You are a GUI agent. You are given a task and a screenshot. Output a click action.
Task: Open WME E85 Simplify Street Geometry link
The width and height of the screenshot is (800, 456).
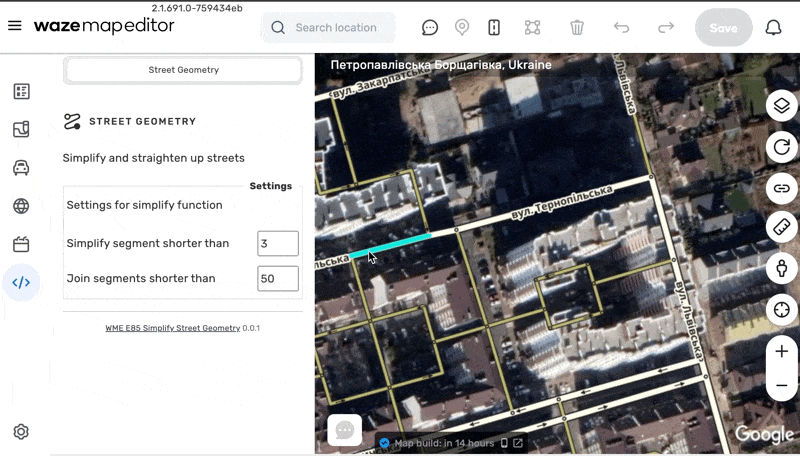click(x=172, y=328)
